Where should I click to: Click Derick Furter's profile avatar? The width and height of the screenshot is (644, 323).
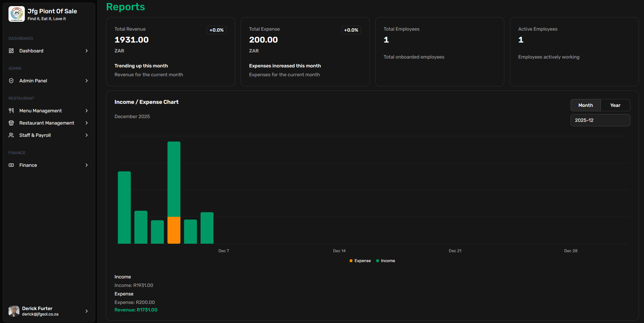tap(14, 311)
